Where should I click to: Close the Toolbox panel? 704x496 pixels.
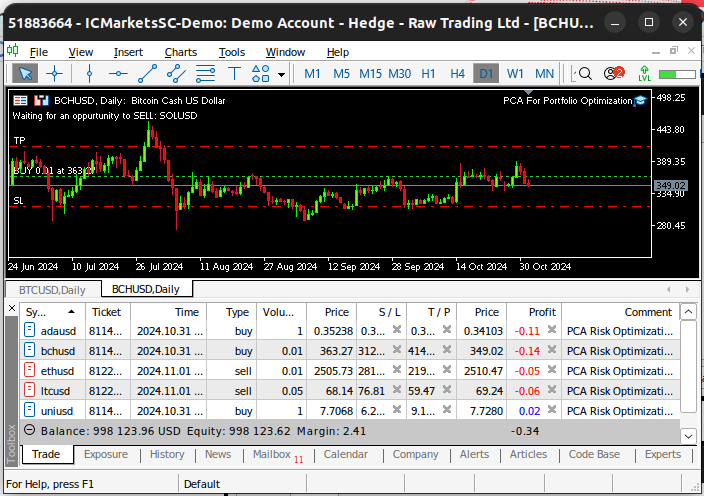tap(12, 308)
